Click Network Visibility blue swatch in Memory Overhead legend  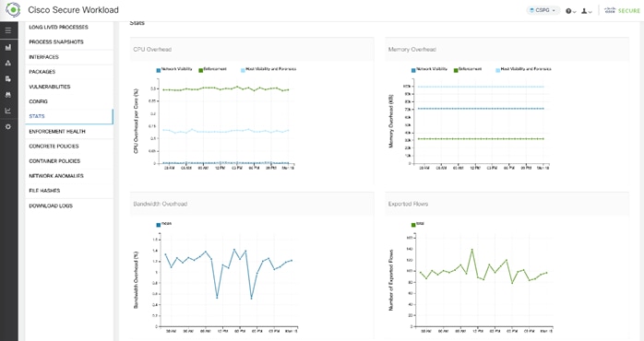coord(413,71)
